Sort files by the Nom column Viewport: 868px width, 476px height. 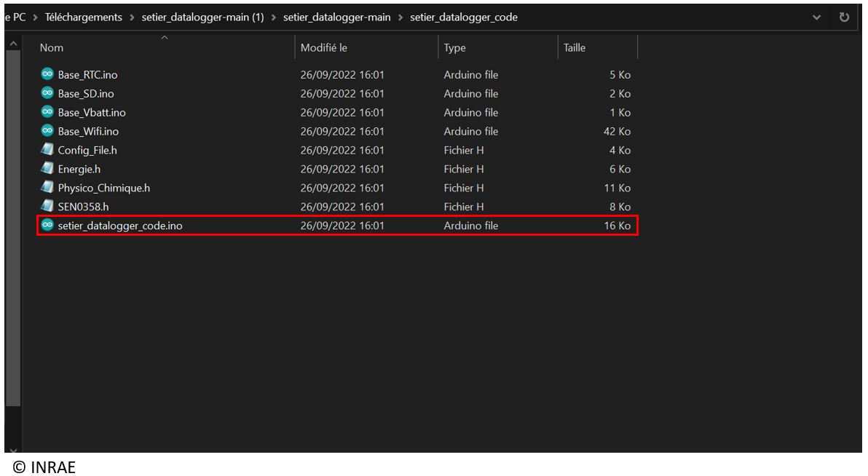[52, 48]
